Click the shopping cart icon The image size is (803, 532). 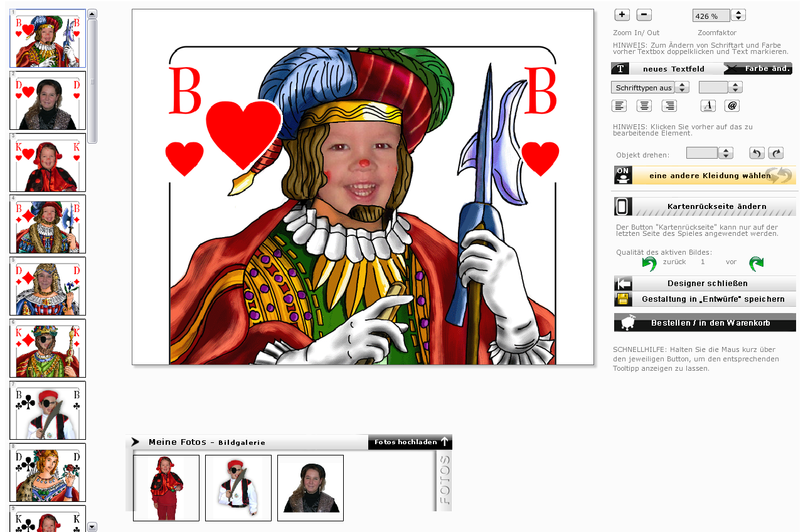coord(627,322)
